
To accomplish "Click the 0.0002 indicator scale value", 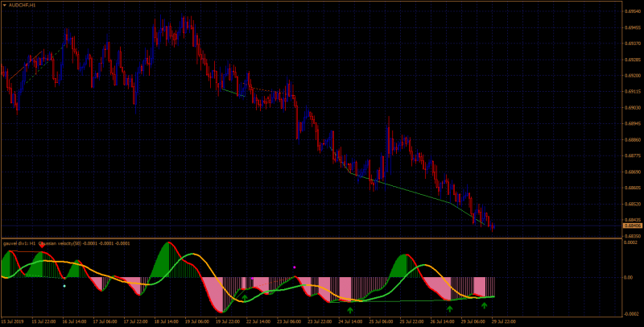I will (630, 242).
